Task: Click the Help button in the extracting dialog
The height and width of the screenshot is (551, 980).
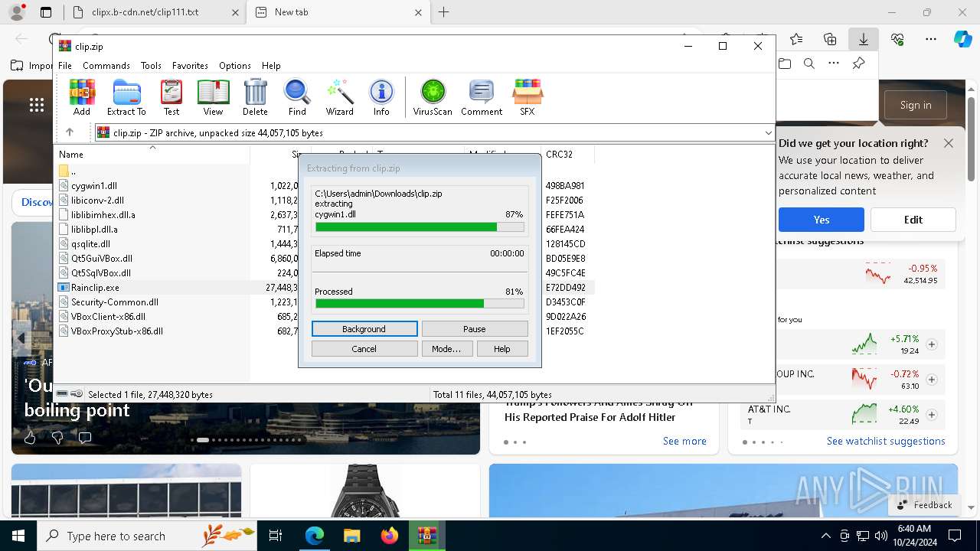Action: pos(501,349)
